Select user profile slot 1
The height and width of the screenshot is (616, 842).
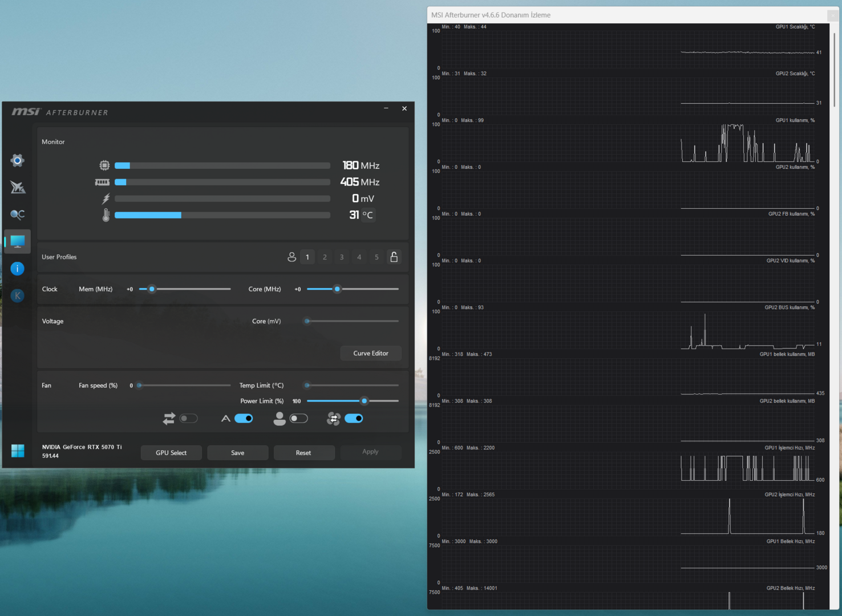tap(307, 257)
